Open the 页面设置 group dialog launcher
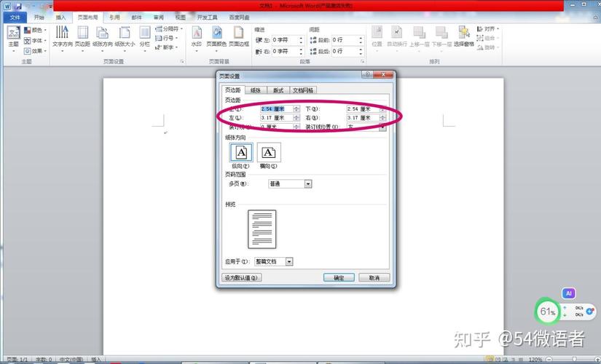Viewport: 601px width, 364px height. pyautogui.click(x=182, y=61)
